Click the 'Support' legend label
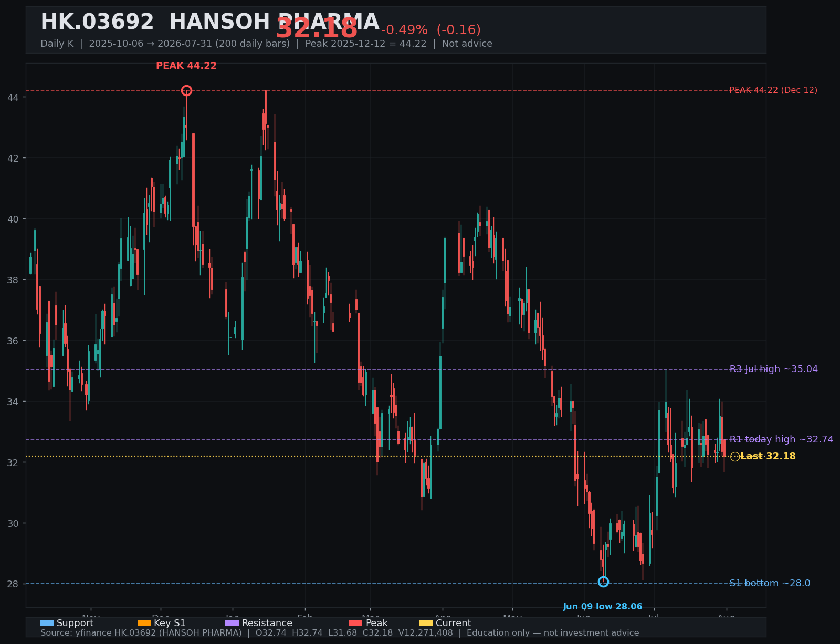The width and height of the screenshot is (840, 644). point(75,624)
